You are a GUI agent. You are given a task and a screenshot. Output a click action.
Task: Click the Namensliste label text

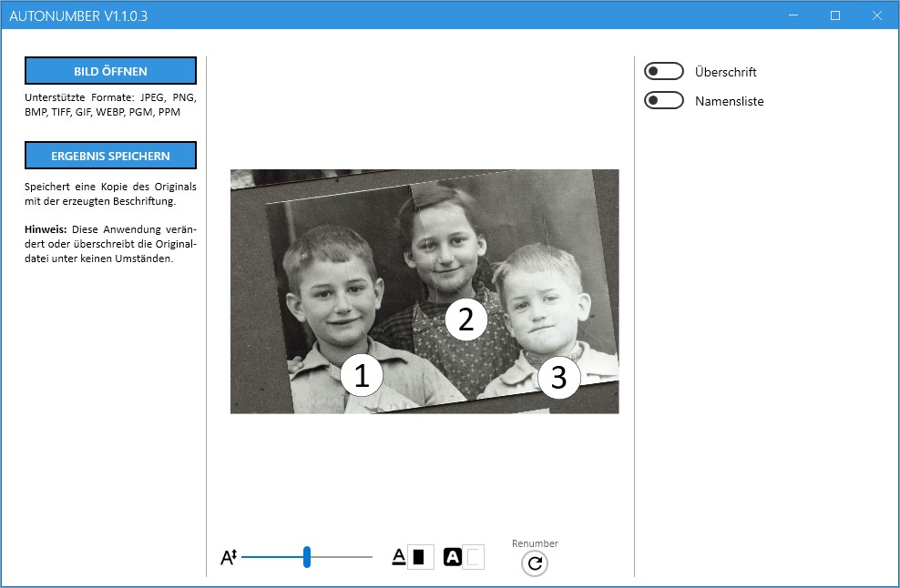pos(729,101)
